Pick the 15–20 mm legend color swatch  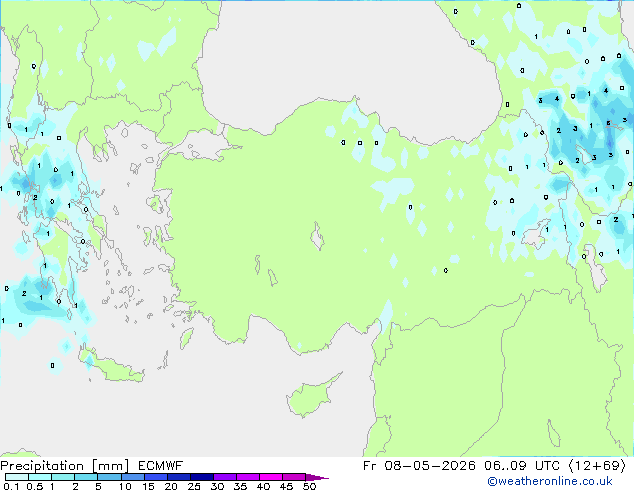point(155,477)
